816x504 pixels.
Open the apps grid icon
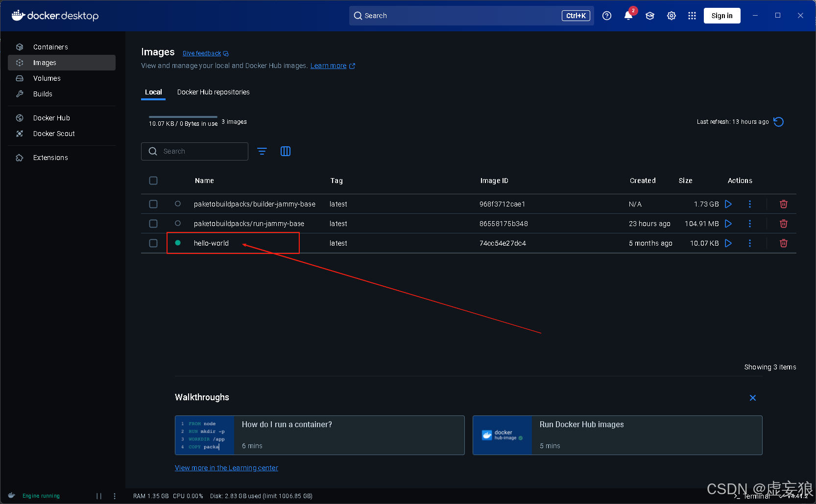692,16
